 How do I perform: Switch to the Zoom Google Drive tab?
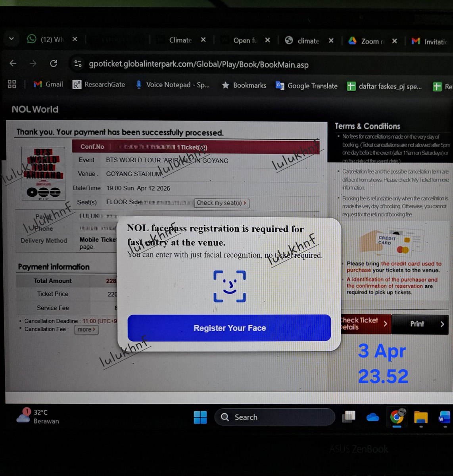pos(366,41)
